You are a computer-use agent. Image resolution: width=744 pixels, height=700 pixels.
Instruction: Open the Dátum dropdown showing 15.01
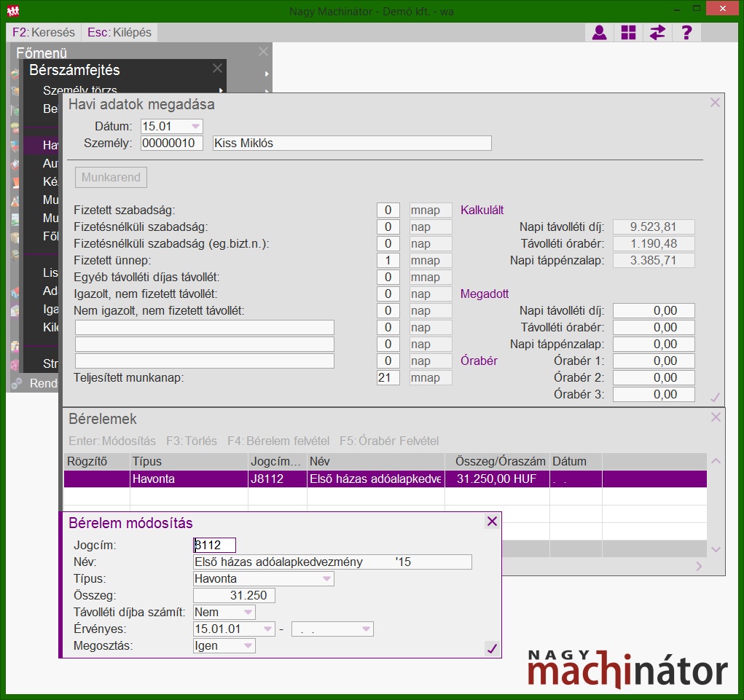(x=195, y=127)
